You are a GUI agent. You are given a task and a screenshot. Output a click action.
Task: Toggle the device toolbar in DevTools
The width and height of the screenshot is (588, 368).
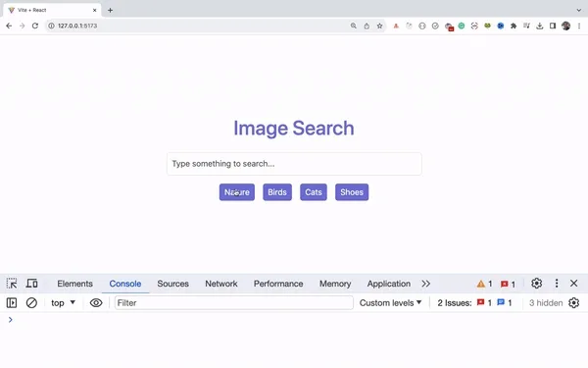tap(31, 284)
